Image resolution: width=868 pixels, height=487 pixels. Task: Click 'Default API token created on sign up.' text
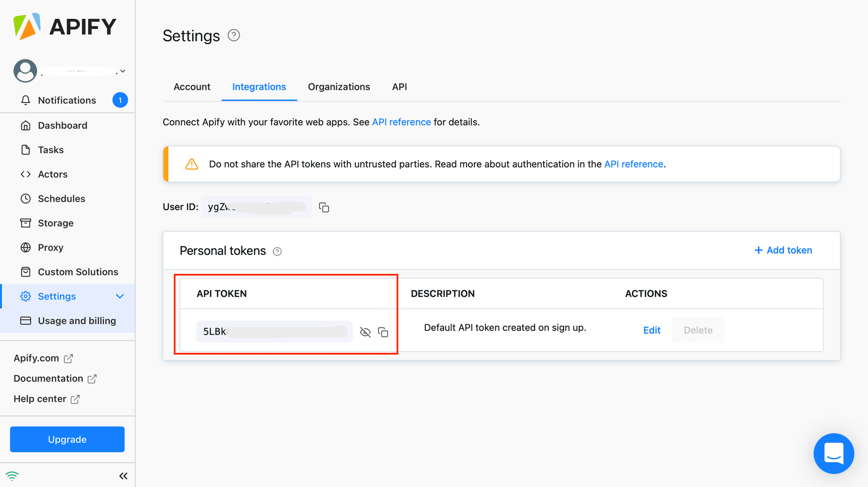[x=505, y=328]
